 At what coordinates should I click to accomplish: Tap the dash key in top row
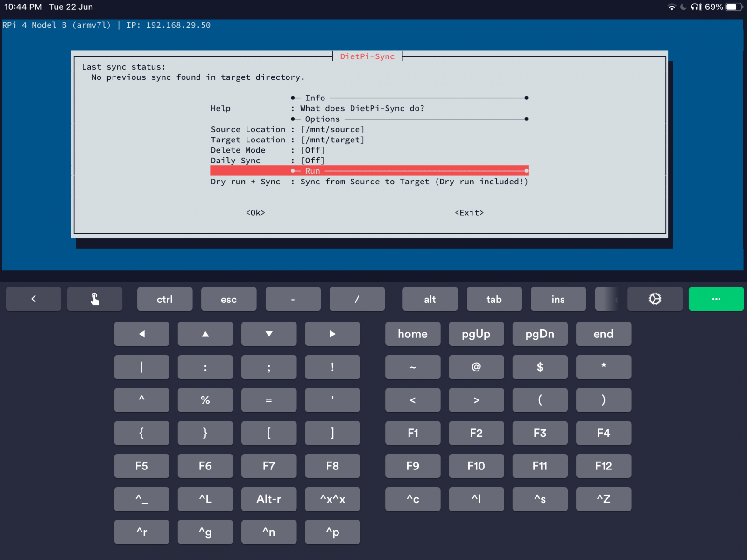293,299
